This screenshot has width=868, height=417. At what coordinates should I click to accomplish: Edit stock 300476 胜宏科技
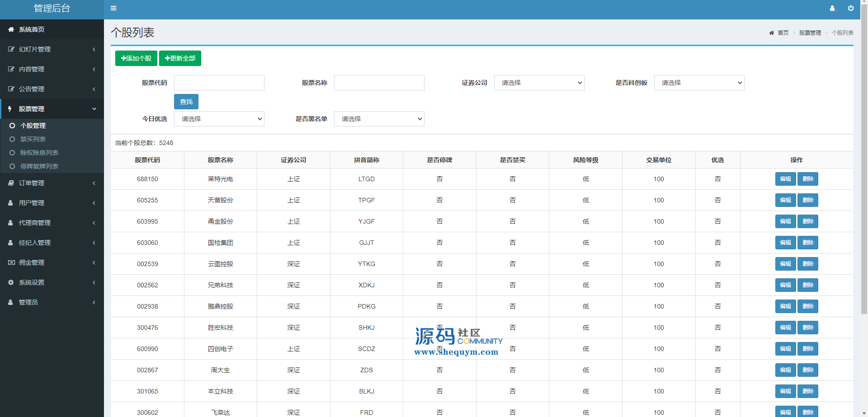(785, 328)
